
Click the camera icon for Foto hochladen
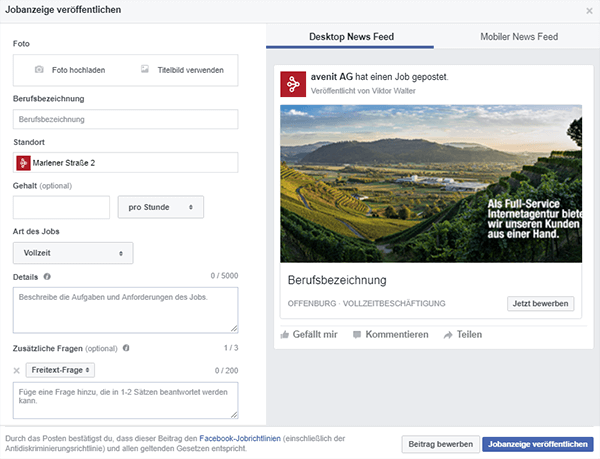[39, 69]
